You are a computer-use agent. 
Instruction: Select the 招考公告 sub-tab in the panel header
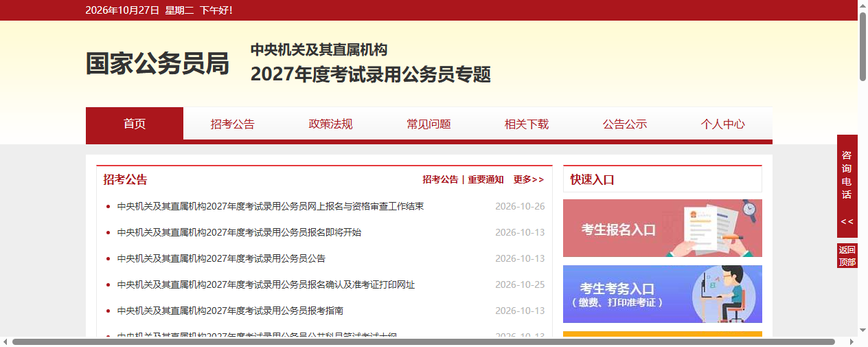[440, 179]
